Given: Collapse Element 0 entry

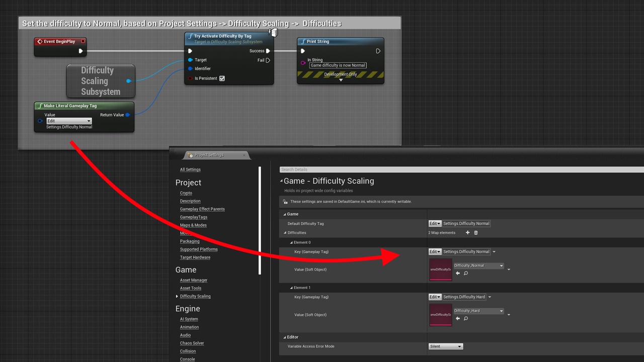Looking at the screenshot, I should [x=291, y=242].
